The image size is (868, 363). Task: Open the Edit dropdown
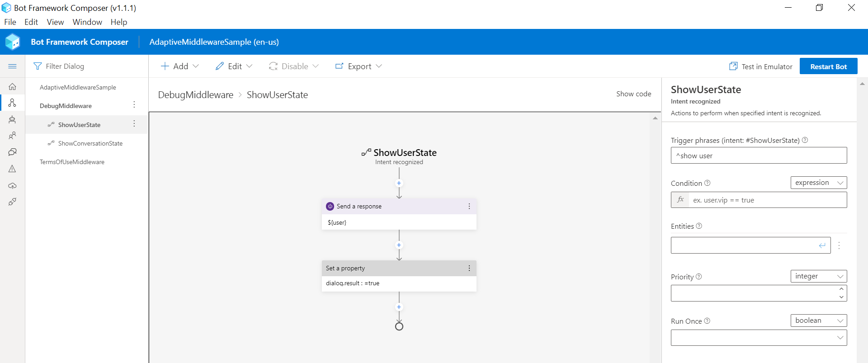coord(234,66)
